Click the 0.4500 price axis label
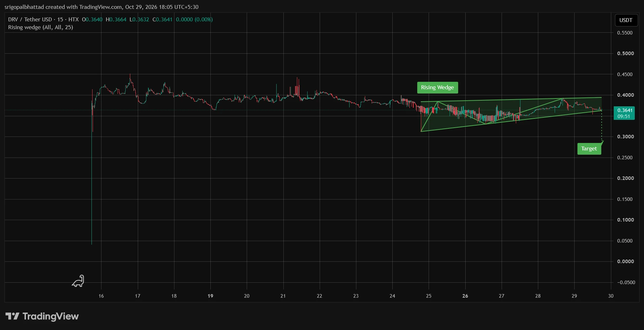This screenshot has height=330, width=644. tap(625, 74)
